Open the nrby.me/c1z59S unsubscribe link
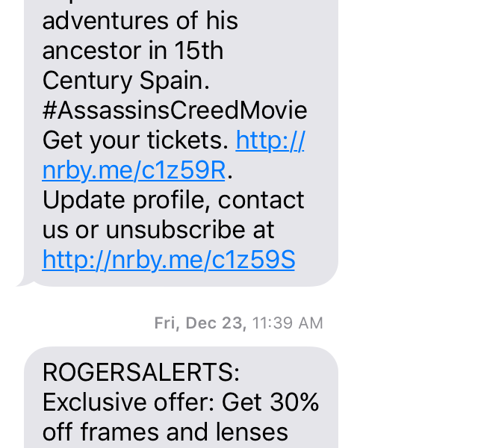478x448 pixels. point(169,260)
